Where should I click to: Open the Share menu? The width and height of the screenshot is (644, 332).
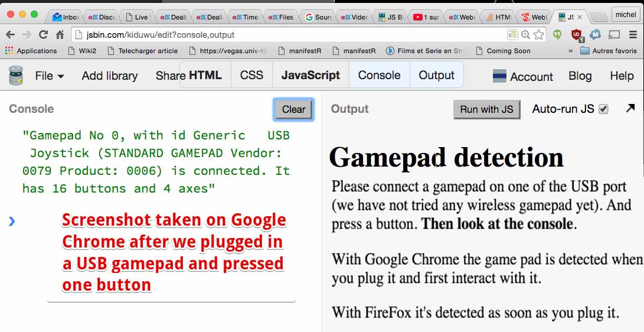pos(171,76)
